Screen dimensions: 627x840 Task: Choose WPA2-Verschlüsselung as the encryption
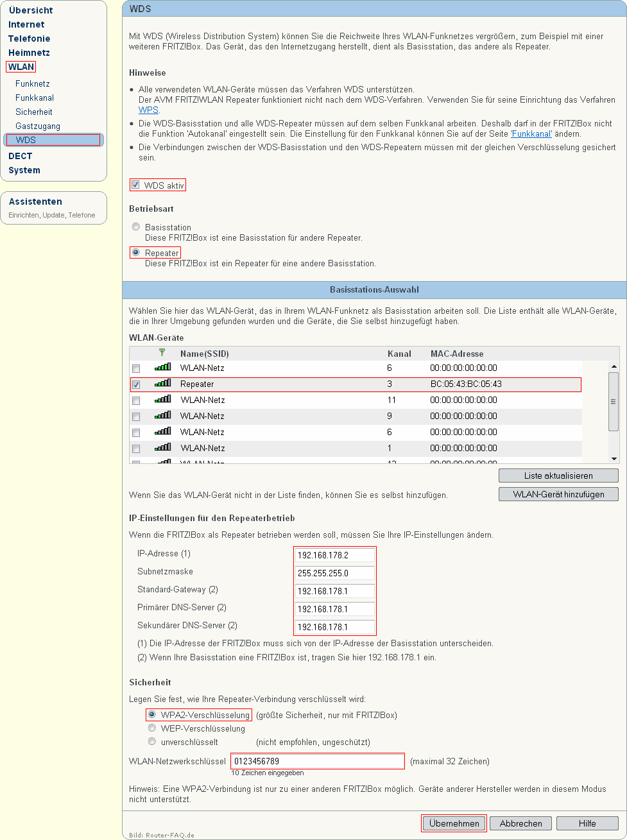151,714
